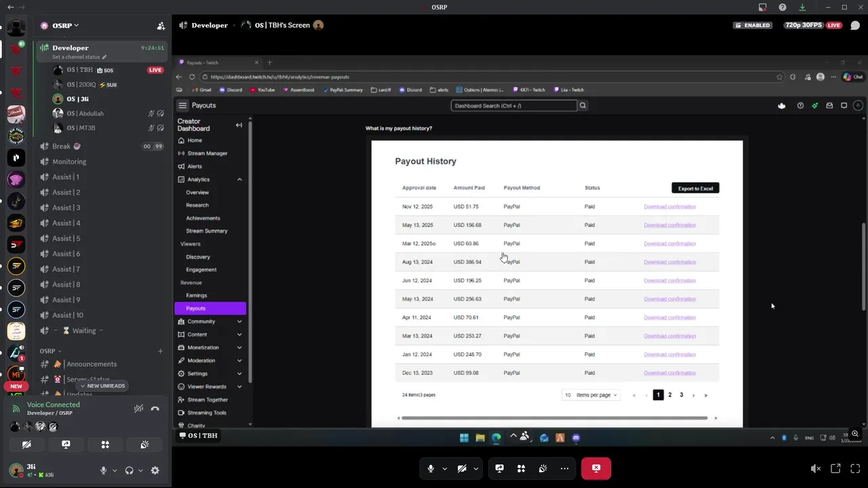Disconnect from voice using the hang-up phone icon

pyautogui.click(x=155, y=408)
